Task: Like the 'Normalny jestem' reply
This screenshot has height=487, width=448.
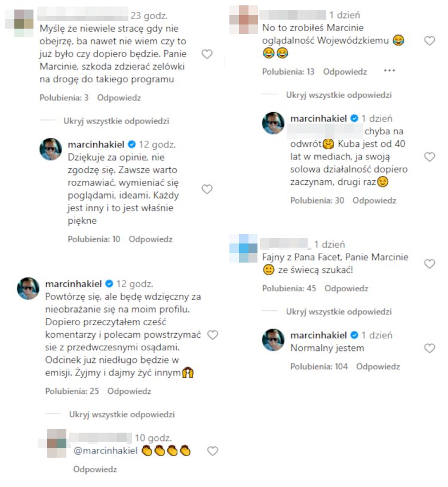Action: (429, 349)
